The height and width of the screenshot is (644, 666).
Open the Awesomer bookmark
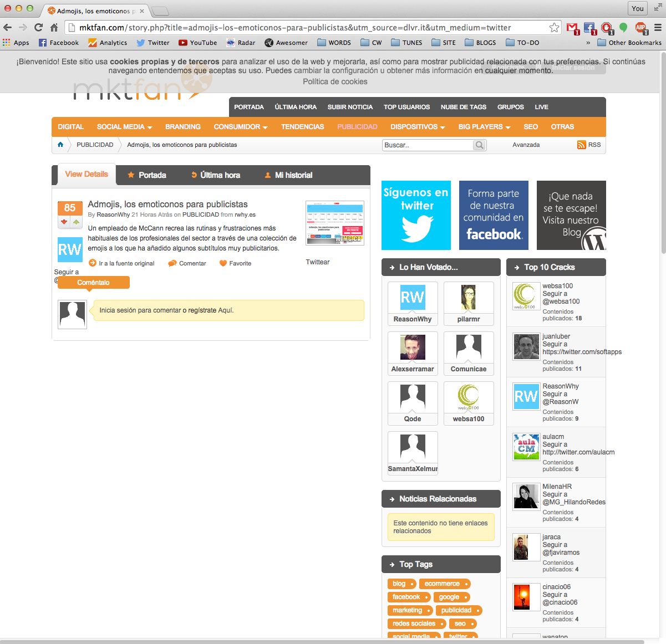[286, 43]
